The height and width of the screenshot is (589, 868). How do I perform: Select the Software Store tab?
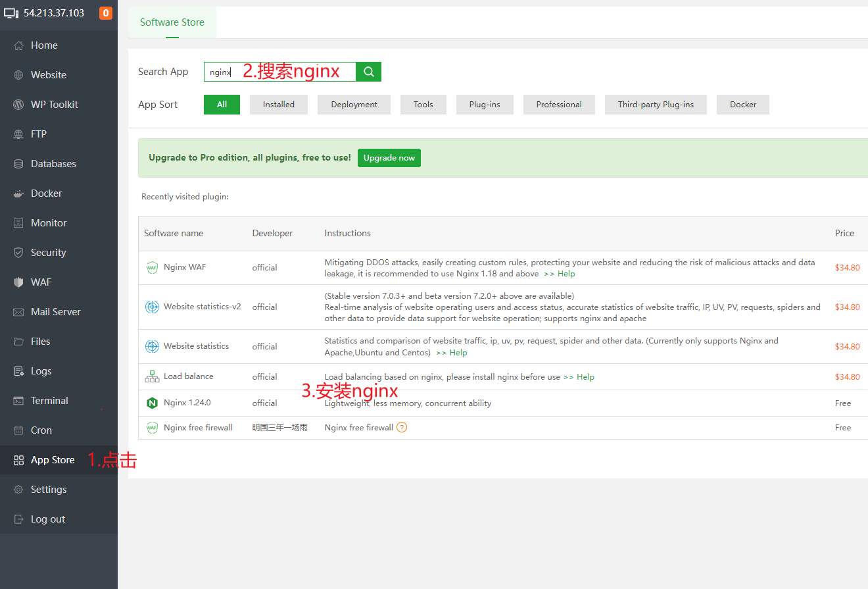[x=172, y=22]
